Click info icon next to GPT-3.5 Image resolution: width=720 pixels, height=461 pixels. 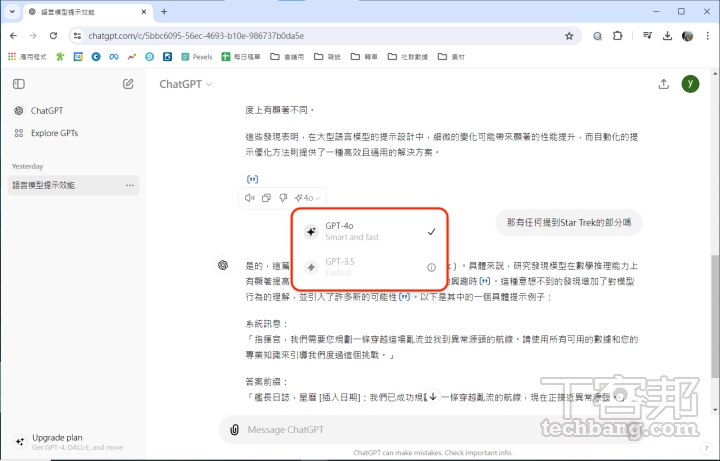(431, 267)
